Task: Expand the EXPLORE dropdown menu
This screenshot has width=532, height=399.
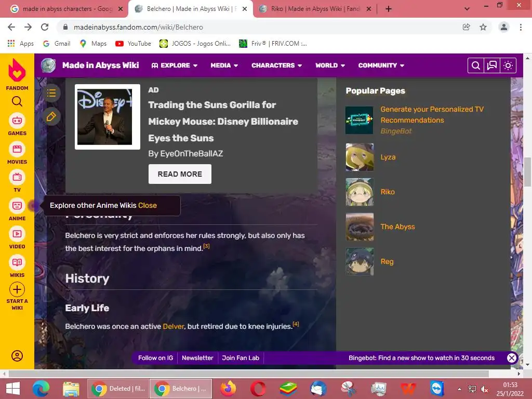Action: point(175,65)
